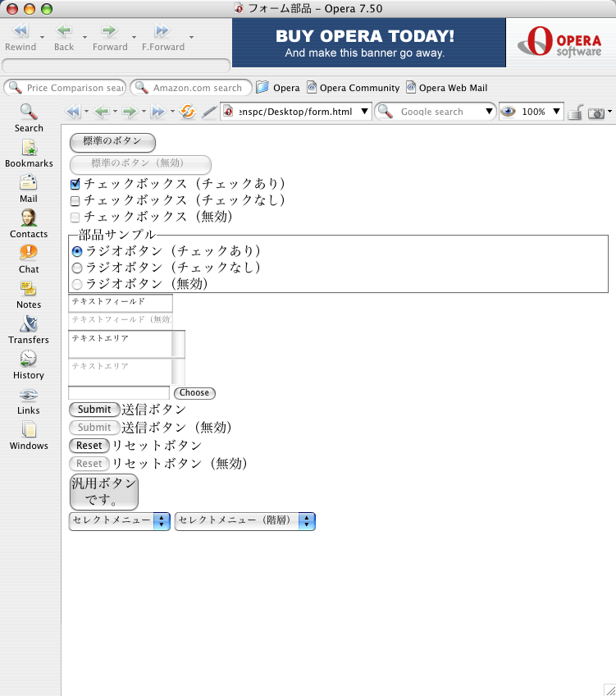Click the back arrow in address toolbar

coord(102,112)
